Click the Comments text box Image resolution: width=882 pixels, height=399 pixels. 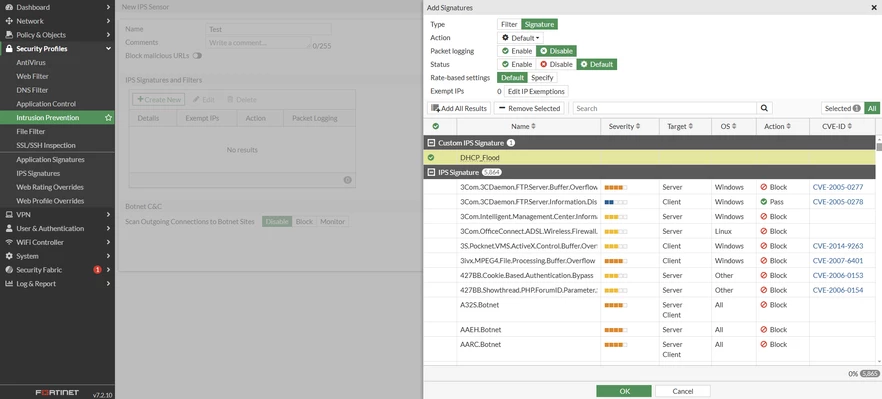click(258, 43)
